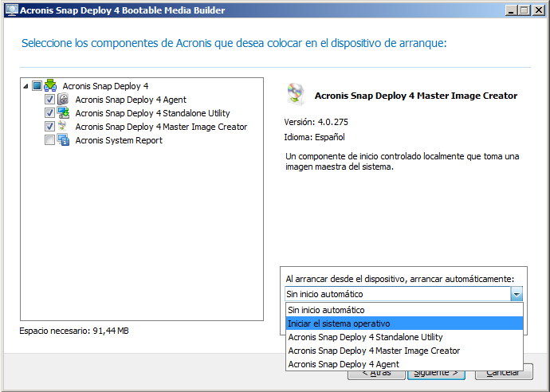
Task: Choose Standalone Utility in the dropdown list
Action: coord(404,337)
